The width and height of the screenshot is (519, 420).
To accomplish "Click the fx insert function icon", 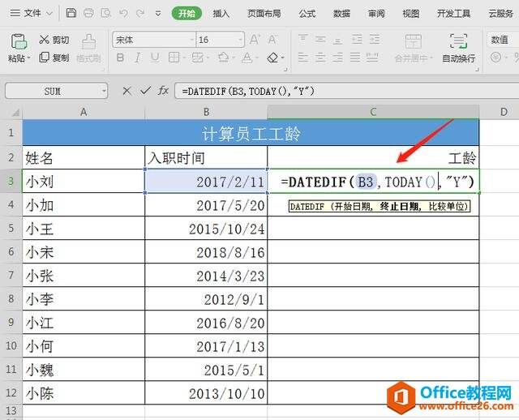I will (x=163, y=90).
